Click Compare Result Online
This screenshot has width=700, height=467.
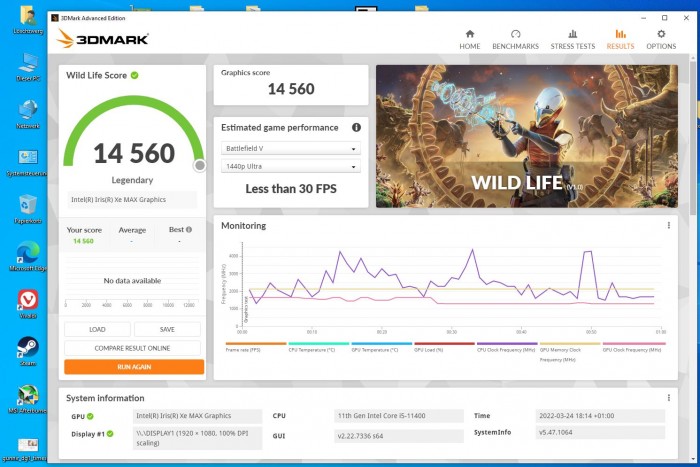[x=133, y=348]
